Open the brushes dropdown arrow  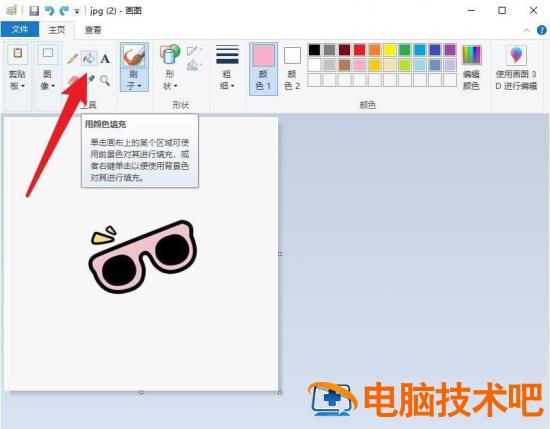point(139,86)
